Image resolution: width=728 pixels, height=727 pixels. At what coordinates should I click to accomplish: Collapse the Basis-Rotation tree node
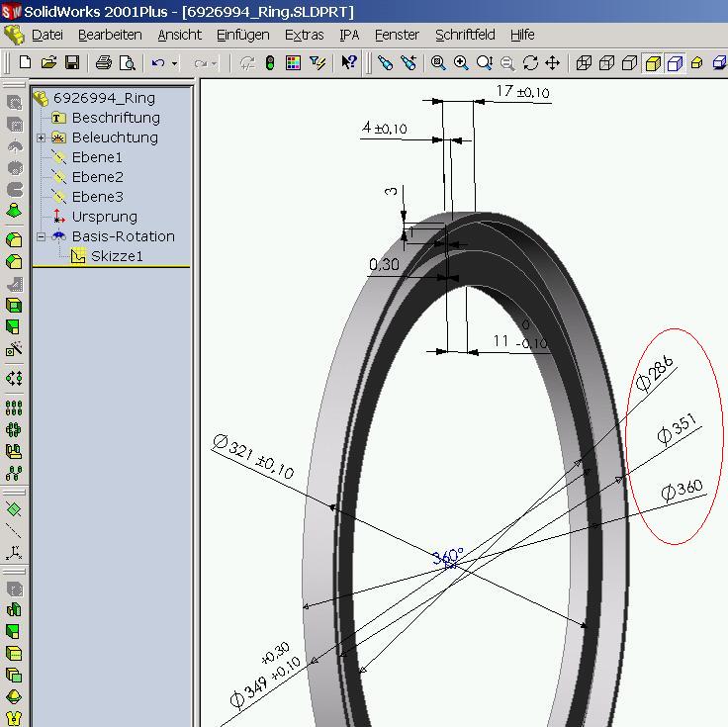coord(42,236)
